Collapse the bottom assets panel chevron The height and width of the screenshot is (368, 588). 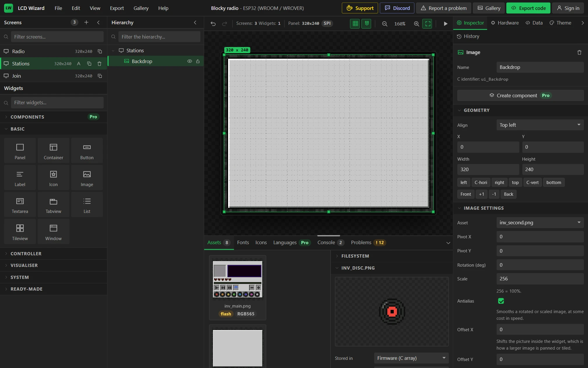point(448,243)
